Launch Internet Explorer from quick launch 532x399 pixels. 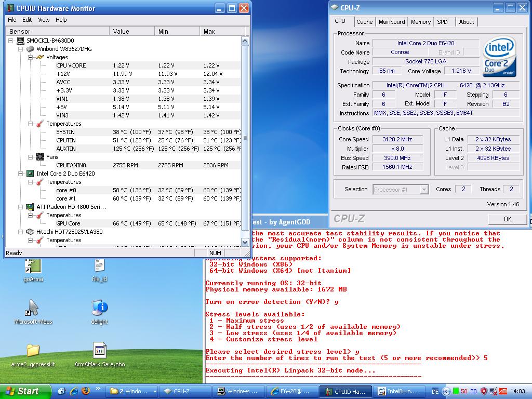(74, 391)
